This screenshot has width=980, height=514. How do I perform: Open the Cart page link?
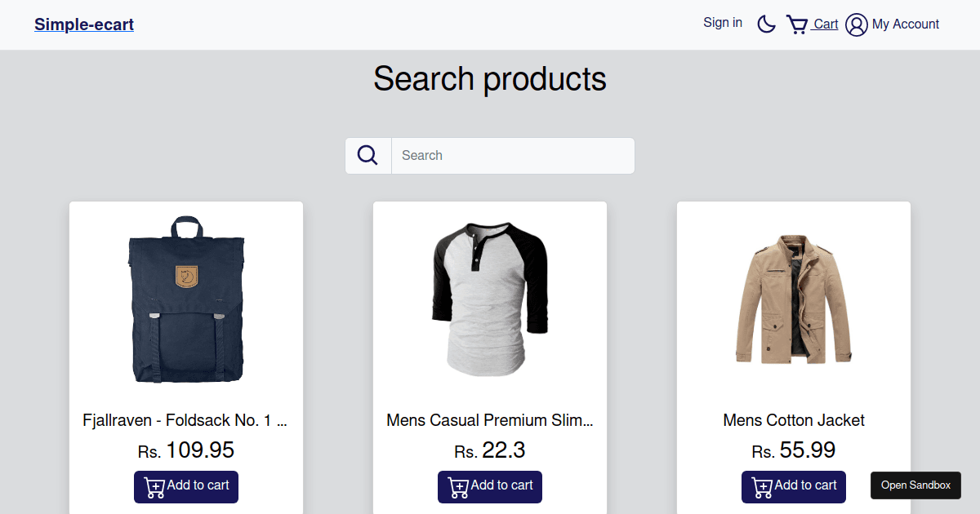(826, 24)
